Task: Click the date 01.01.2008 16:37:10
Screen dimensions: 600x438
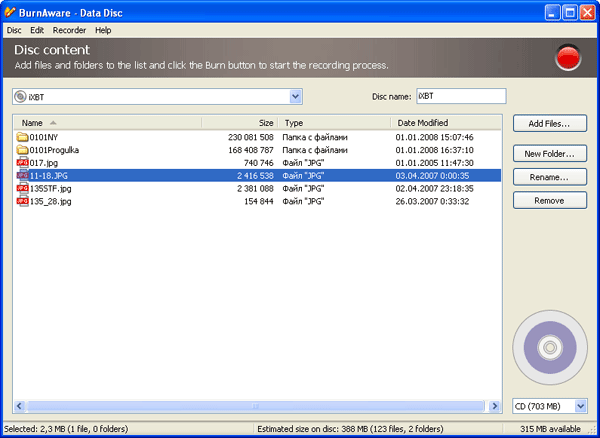Action: point(434,150)
